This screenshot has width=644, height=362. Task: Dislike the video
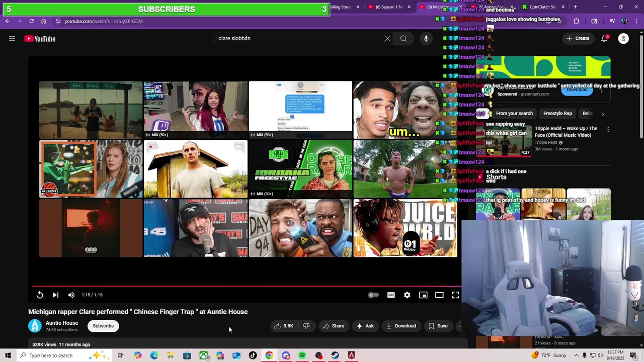click(306, 326)
